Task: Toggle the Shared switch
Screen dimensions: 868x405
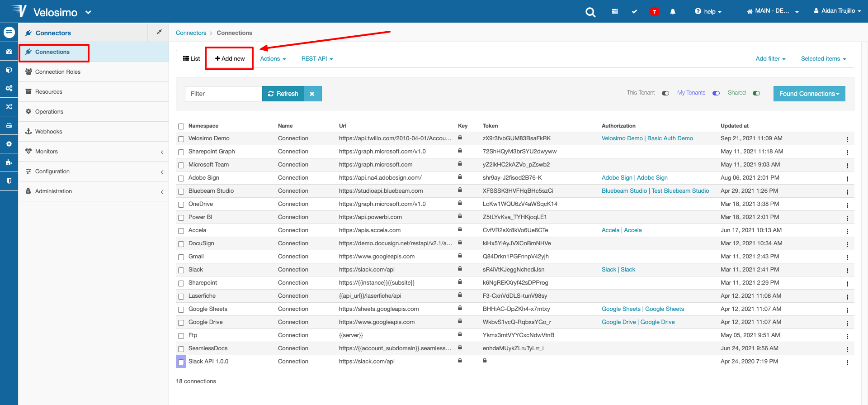Action: coord(756,93)
